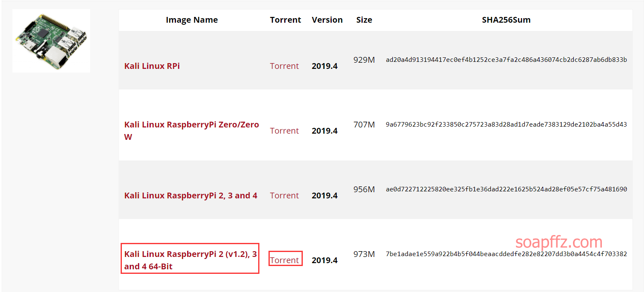Download Torrent for Kali Linux RPi
Screen dimensions: 644x292
point(284,66)
